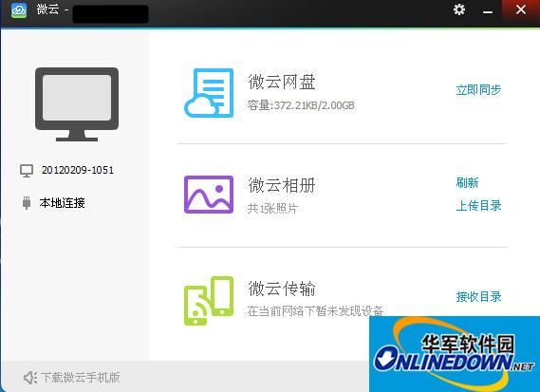Click the Weiyun cloud logo in title bar
This screenshot has width=540, height=392.
(x=19, y=10)
